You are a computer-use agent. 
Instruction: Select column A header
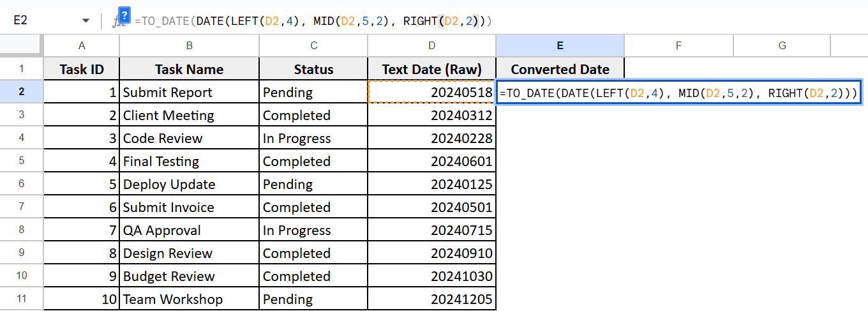point(82,45)
